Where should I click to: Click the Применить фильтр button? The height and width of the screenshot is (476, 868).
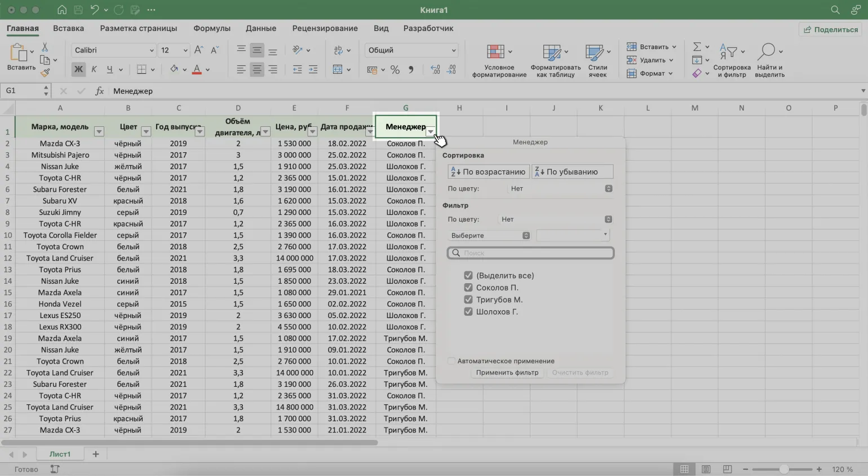point(507,373)
